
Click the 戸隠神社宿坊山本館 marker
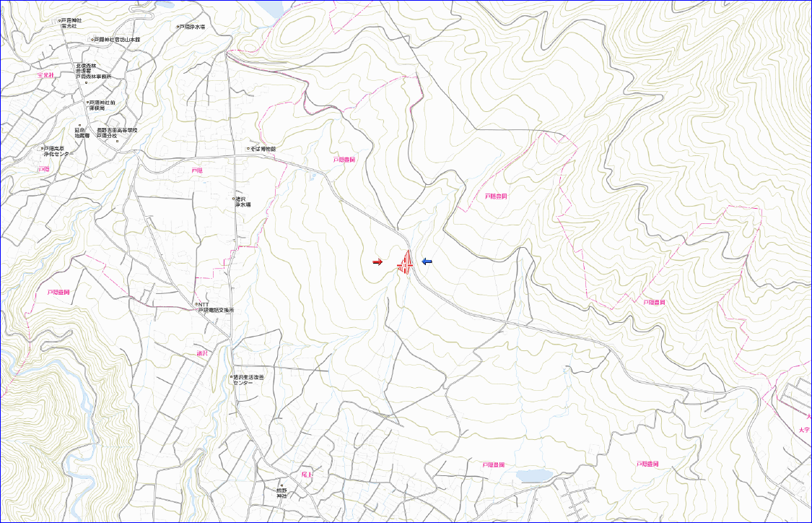click(92, 40)
